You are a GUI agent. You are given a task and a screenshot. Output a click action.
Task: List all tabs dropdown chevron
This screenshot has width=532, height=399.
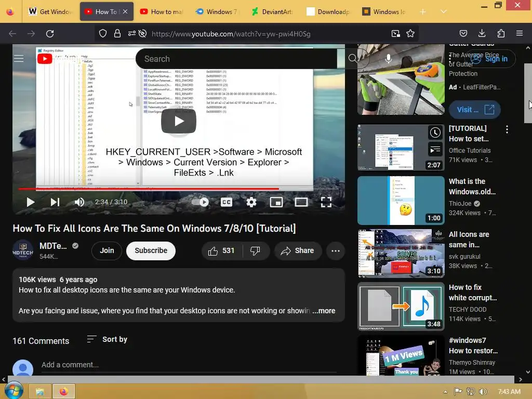pyautogui.click(x=444, y=12)
